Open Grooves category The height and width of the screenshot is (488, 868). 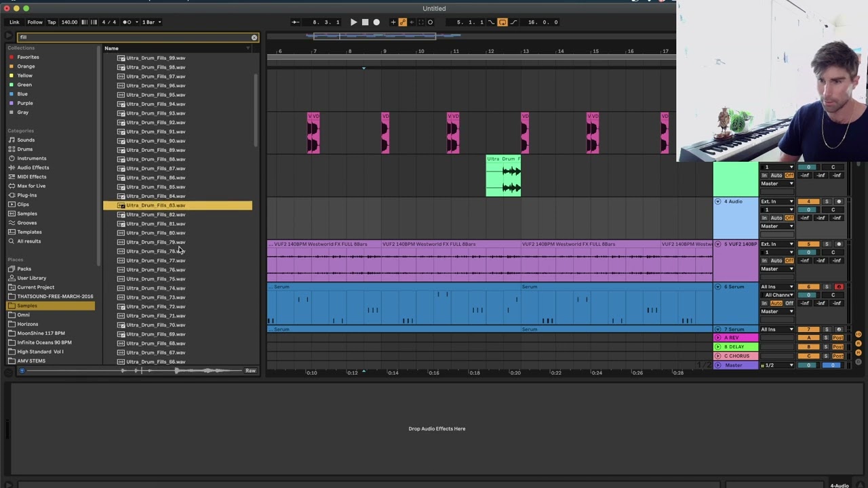coord(27,222)
